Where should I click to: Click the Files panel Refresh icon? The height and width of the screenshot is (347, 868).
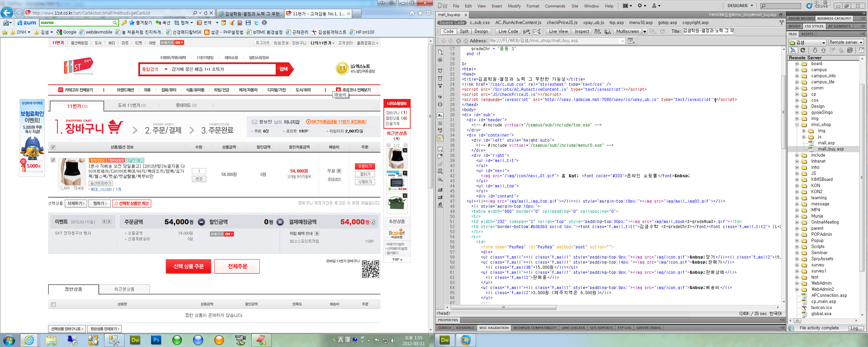pyautogui.click(x=803, y=50)
